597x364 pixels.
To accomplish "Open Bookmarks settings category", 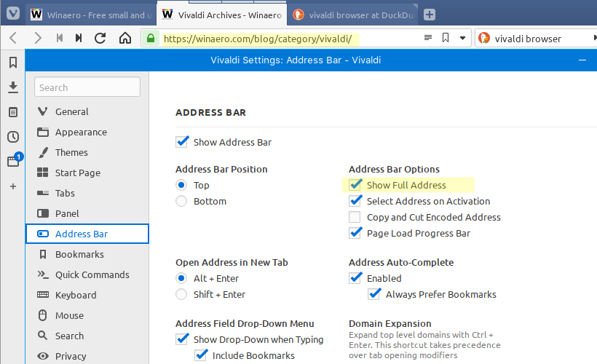I will [87, 254].
